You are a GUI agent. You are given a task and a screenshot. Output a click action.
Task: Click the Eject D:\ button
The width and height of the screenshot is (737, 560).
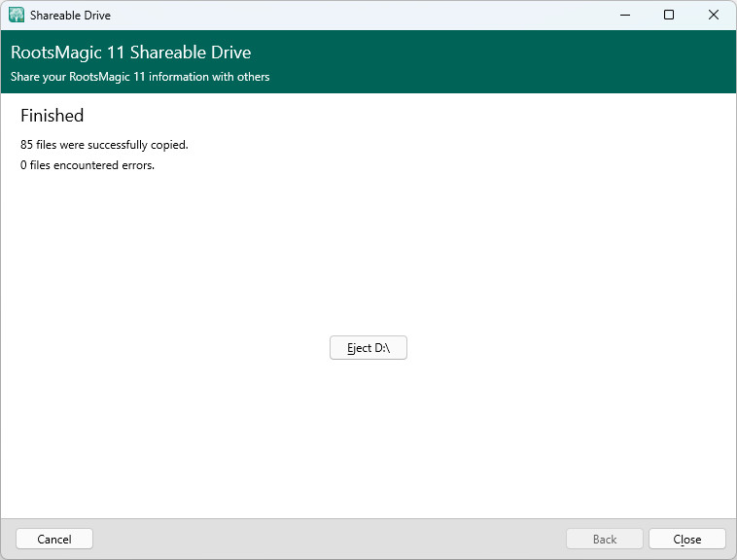point(368,348)
